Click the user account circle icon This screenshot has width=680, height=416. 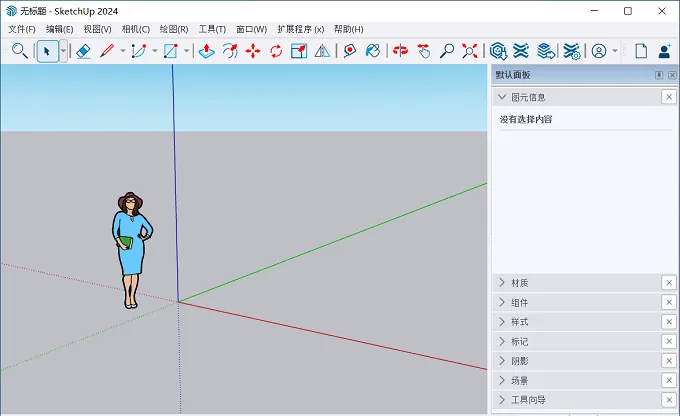point(599,51)
